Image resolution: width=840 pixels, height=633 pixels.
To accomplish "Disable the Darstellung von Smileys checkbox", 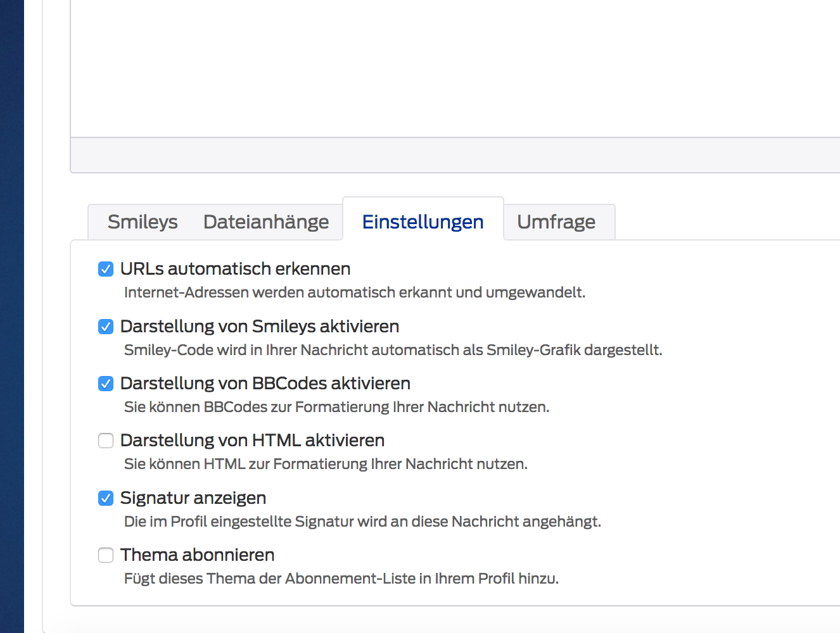I will tap(106, 327).
